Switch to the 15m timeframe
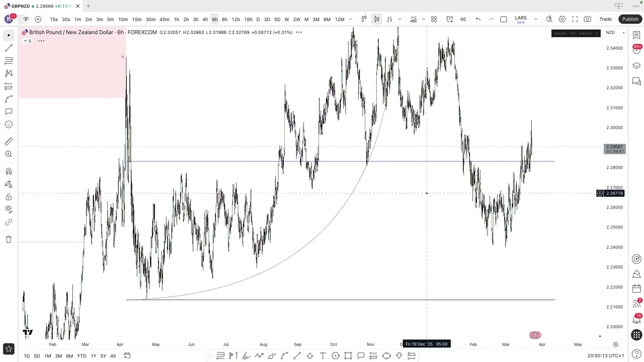 pyautogui.click(x=137, y=19)
